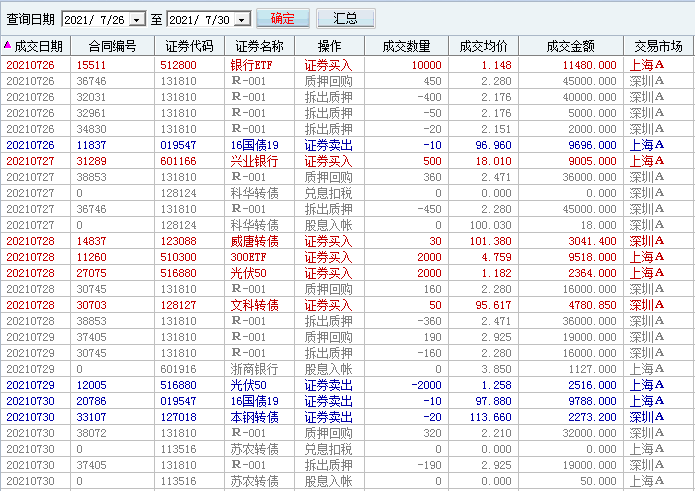695x491 pixels.
Task: Click the 股息入帐 cell in 苏农转债 row
Action: point(328,481)
